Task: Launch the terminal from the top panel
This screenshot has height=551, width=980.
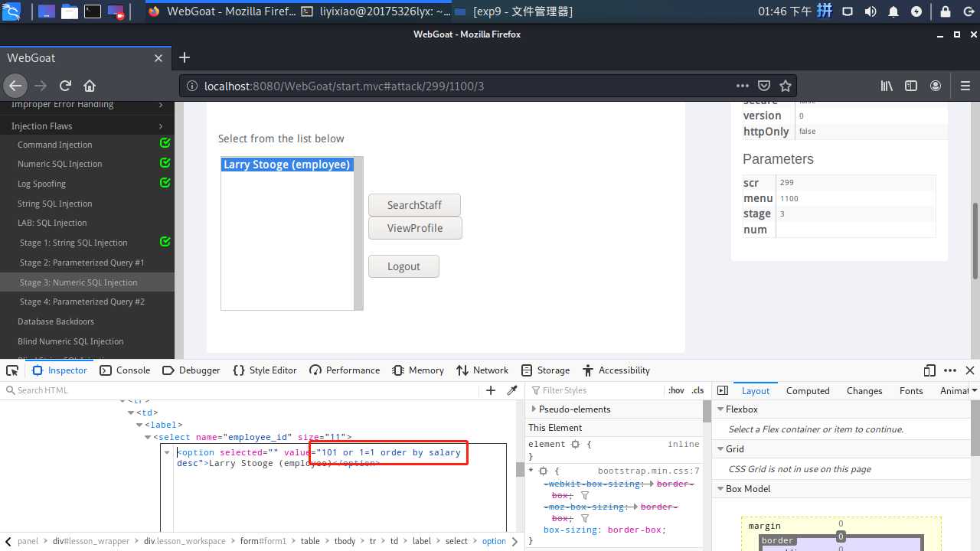Action: pos(92,11)
